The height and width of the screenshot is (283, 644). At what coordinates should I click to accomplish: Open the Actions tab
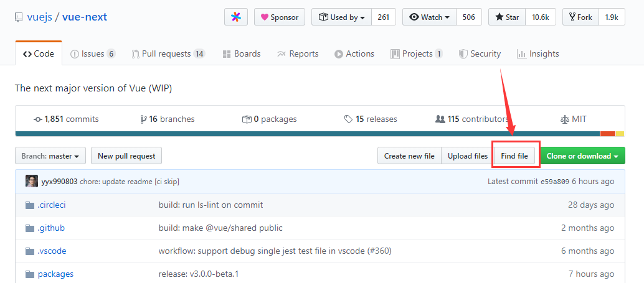coord(354,53)
